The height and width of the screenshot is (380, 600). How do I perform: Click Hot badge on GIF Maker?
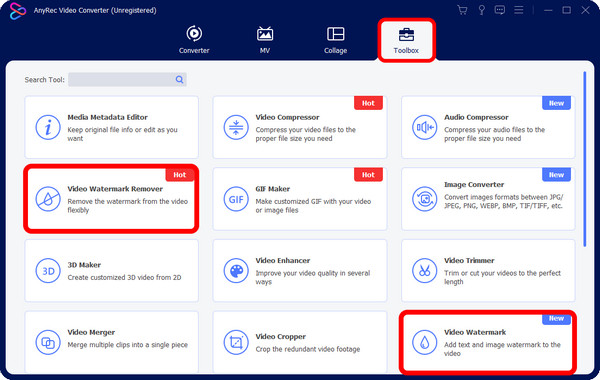click(x=368, y=175)
